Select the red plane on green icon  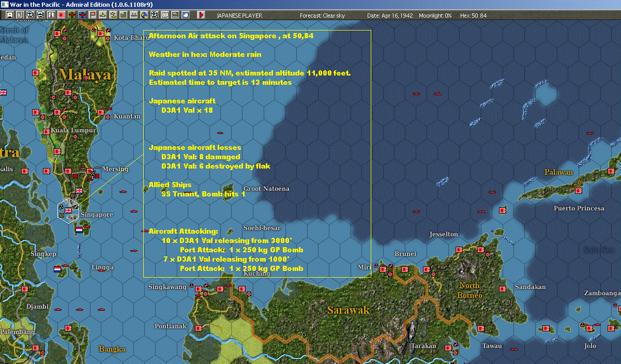[x=72, y=15]
